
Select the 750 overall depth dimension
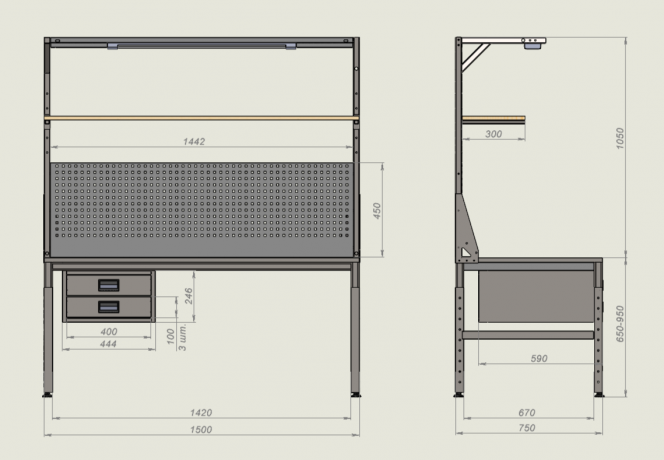click(x=527, y=428)
